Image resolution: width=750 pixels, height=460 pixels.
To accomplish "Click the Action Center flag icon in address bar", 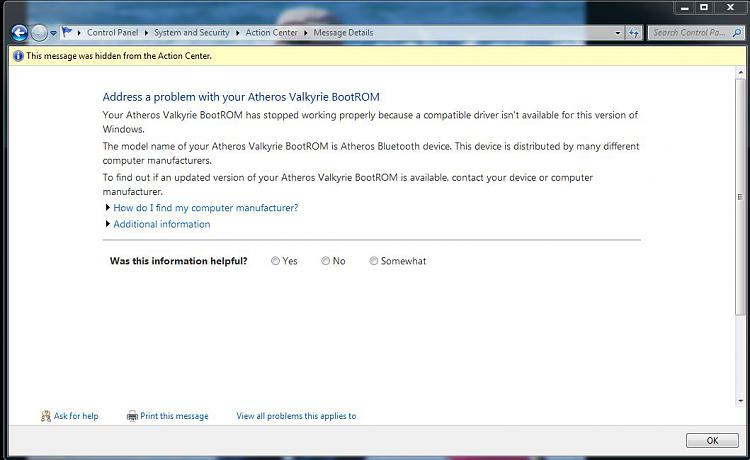I will (67, 32).
